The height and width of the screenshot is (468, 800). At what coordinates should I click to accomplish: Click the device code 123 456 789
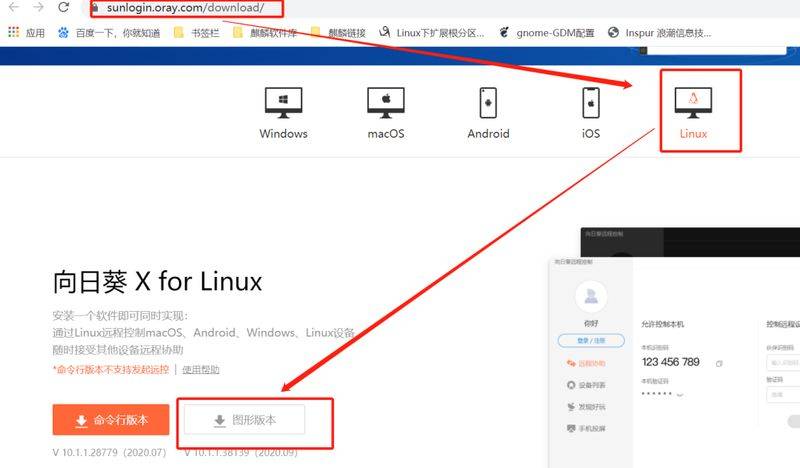coord(670,362)
